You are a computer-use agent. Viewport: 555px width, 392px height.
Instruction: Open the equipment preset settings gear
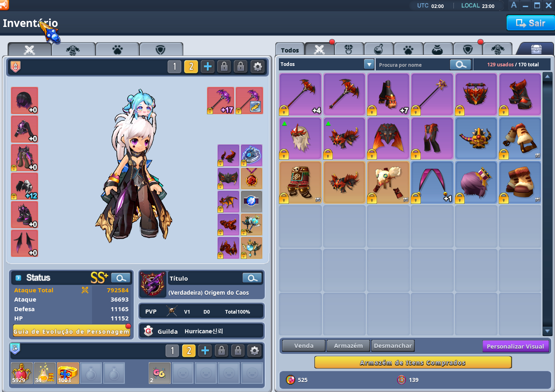(258, 66)
